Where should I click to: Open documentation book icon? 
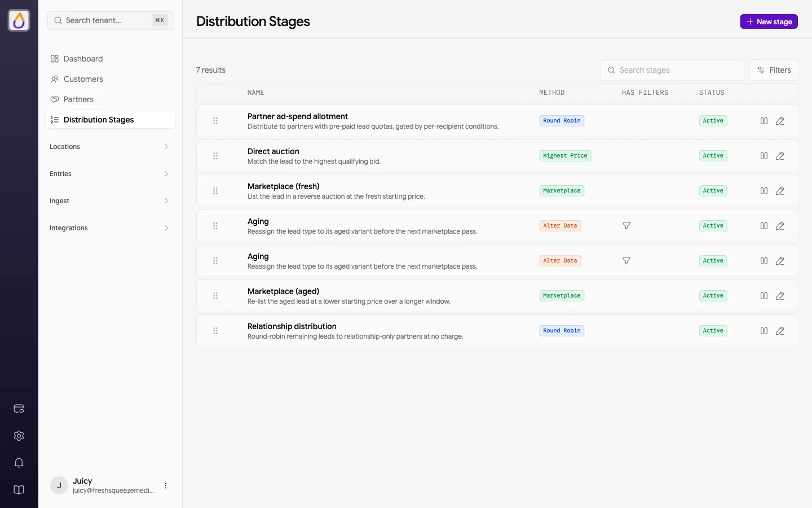19,490
